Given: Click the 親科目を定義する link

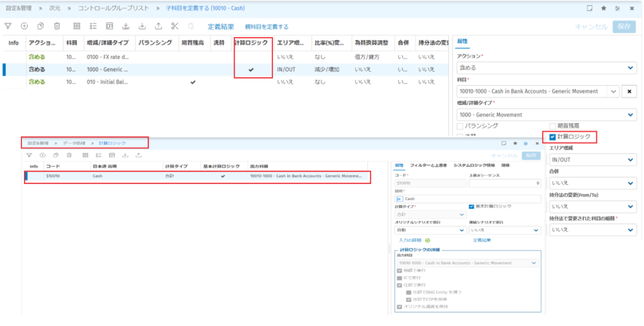Looking at the screenshot, I should click(266, 27).
